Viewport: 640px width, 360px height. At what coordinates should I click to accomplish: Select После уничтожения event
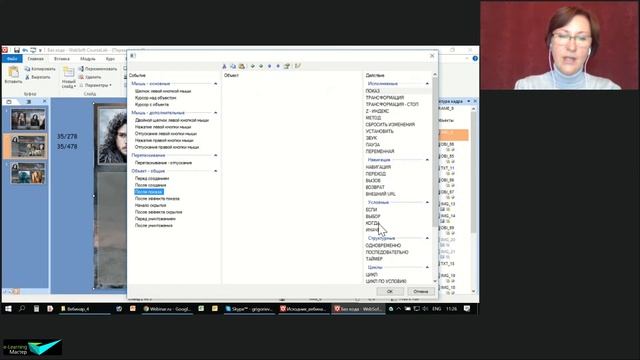[x=154, y=226]
